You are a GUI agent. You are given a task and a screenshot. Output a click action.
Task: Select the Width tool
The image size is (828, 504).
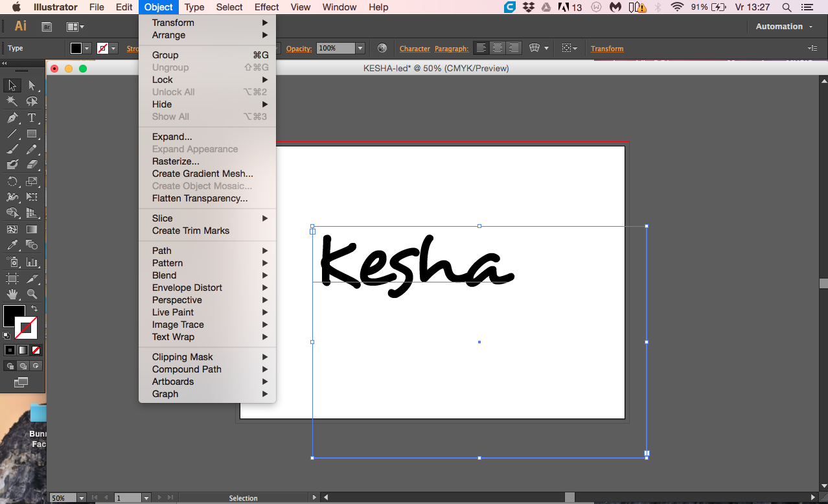(12, 197)
